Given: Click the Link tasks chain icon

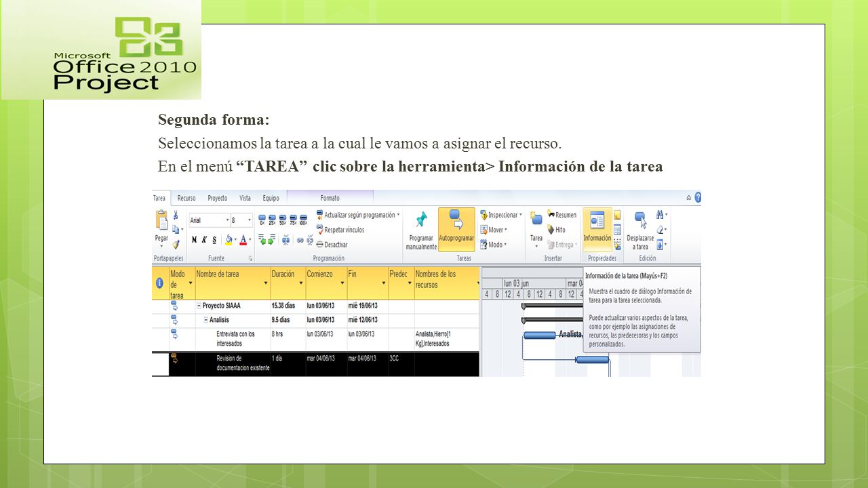Looking at the screenshot, I should pos(300,239).
